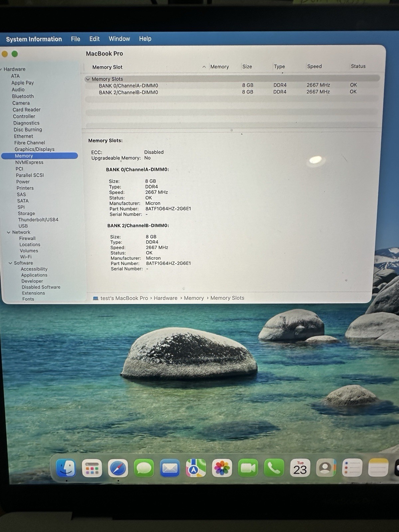Select the highlighted Memory sidebar item

[x=40, y=156]
